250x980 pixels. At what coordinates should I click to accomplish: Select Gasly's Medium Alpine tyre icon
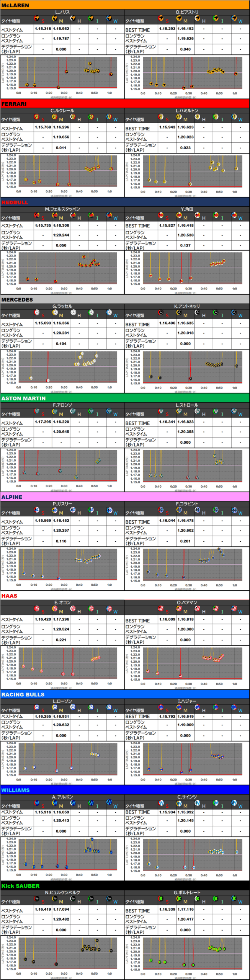pyautogui.click(x=55, y=510)
